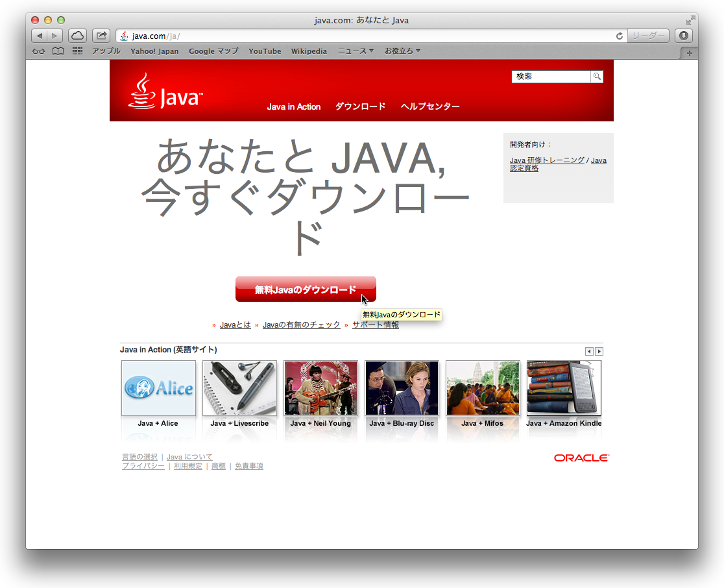Click the reload page arrow

[620, 36]
